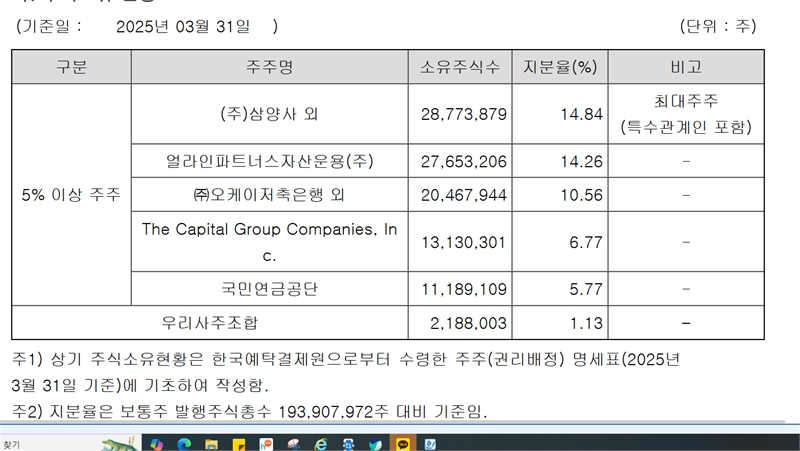Click the 찾기 taskbar search box

[40, 443]
